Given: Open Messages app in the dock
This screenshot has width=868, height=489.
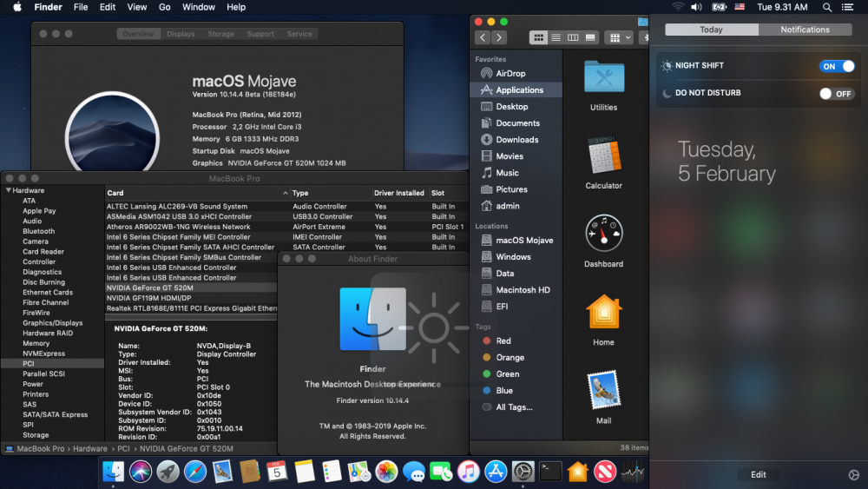Looking at the screenshot, I should click(413, 472).
